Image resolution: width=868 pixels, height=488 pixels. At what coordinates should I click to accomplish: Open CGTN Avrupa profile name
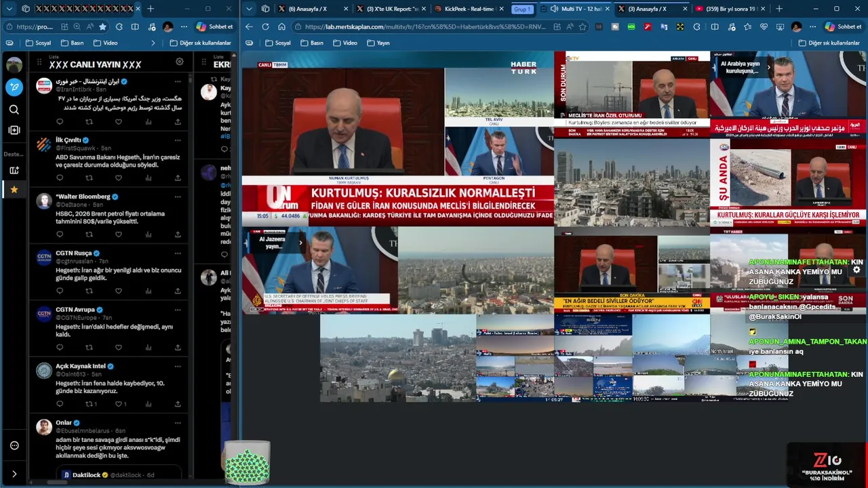click(x=75, y=310)
